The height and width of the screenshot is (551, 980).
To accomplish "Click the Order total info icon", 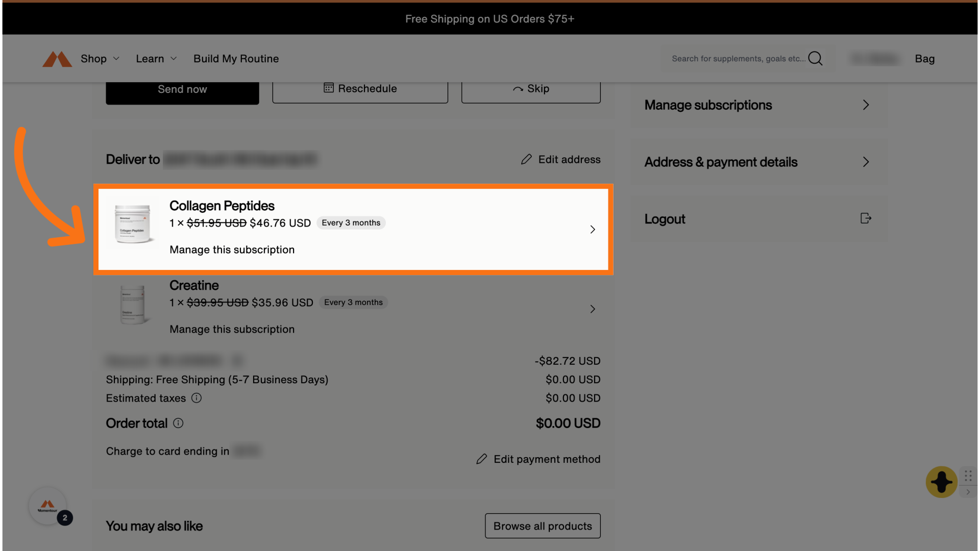I will click(x=178, y=423).
